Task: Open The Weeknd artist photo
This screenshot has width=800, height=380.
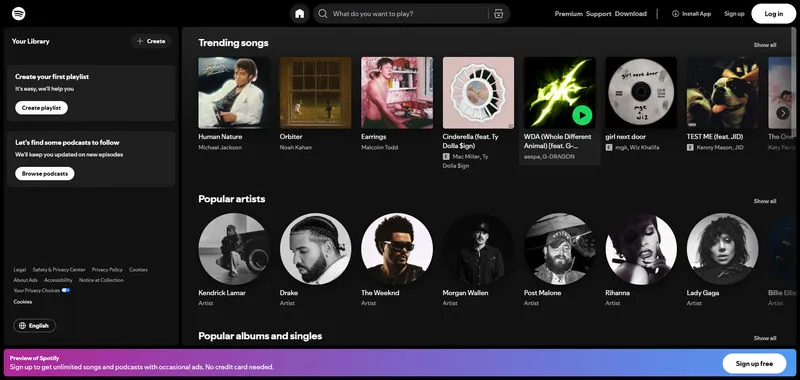Action: coord(397,248)
